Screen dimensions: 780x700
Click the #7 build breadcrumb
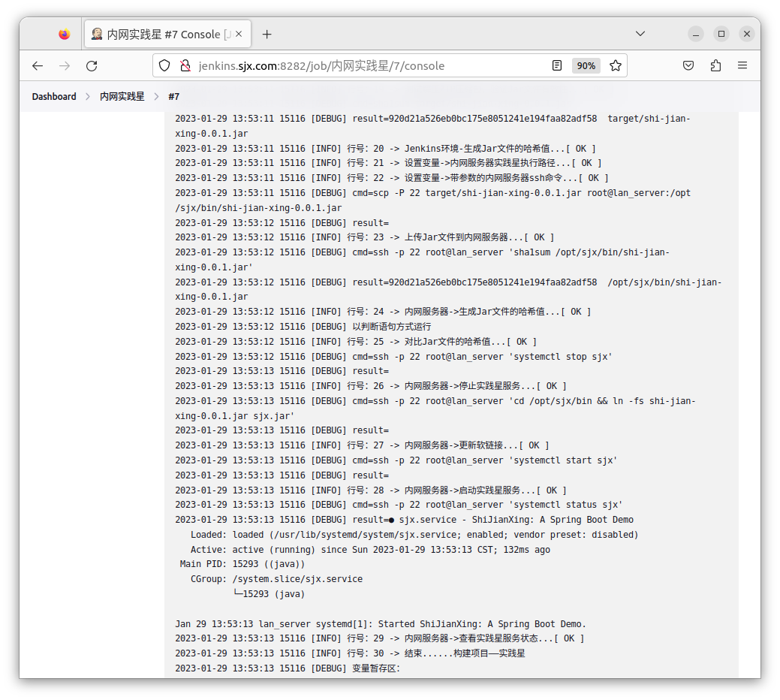173,97
